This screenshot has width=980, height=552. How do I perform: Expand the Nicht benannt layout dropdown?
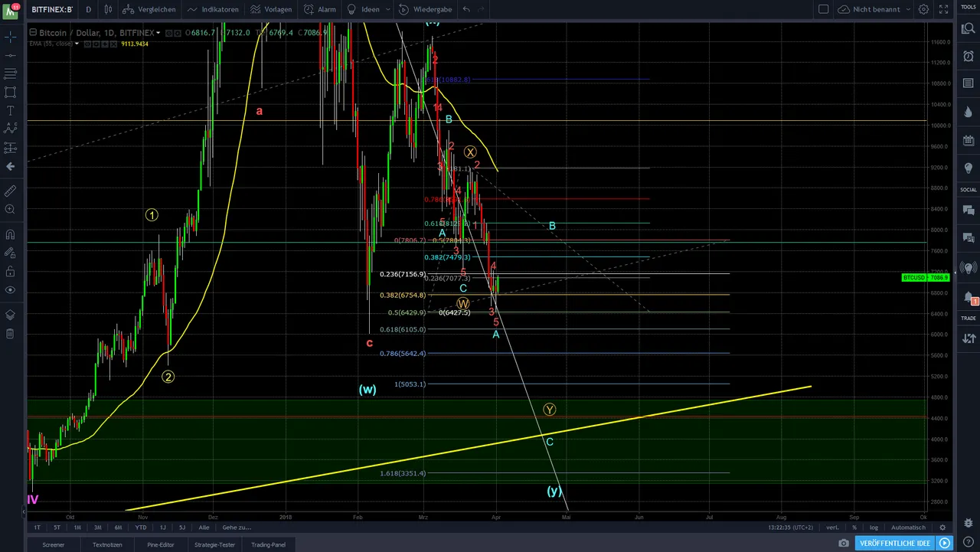point(908,9)
